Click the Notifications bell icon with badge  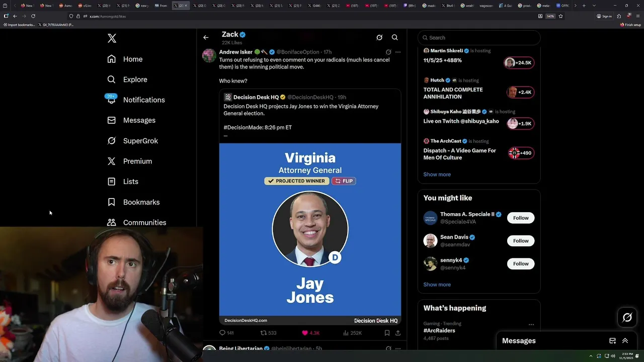tap(111, 99)
